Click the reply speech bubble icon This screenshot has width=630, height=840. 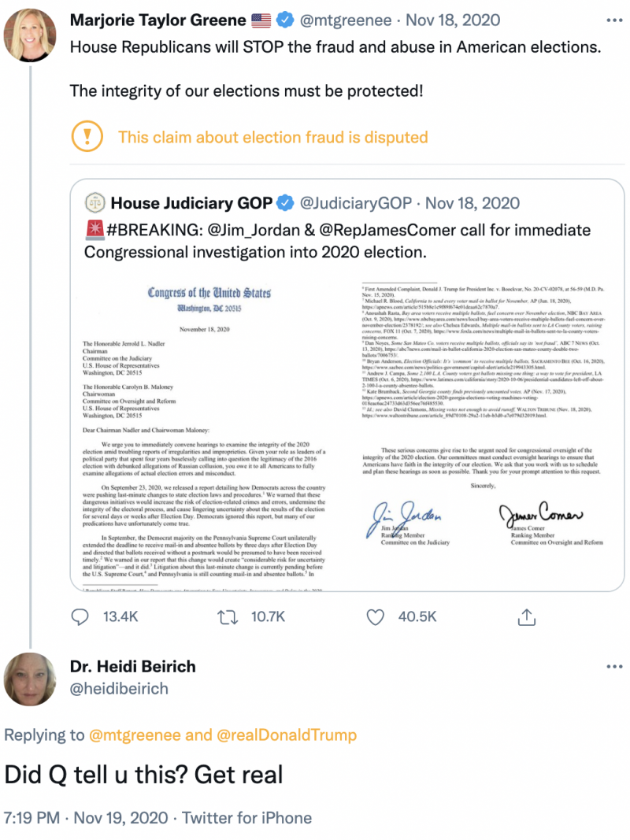tap(80, 616)
